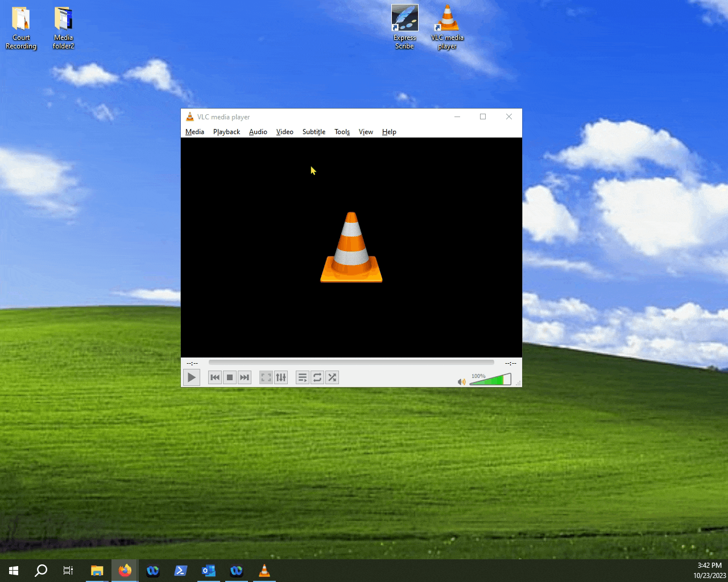Image resolution: width=728 pixels, height=582 pixels.
Task: Skip to the next media item
Action: pyautogui.click(x=245, y=377)
